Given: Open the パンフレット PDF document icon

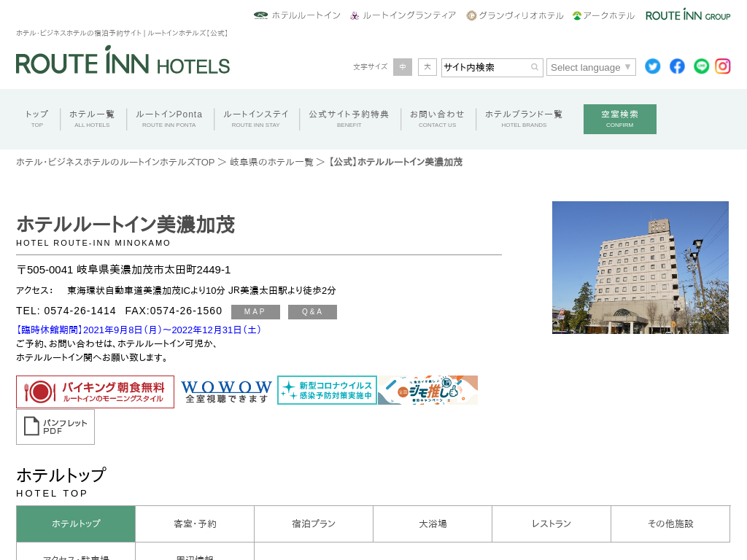Looking at the screenshot, I should (x=55, y=427).
